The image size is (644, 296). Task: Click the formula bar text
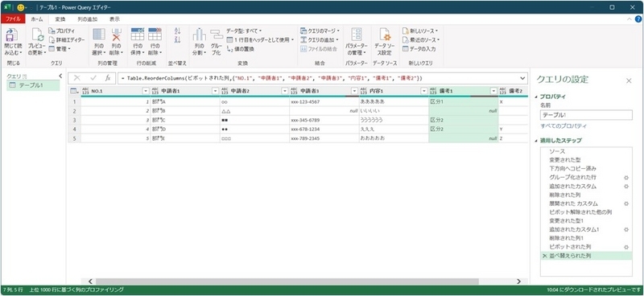(x=272, y=78)
